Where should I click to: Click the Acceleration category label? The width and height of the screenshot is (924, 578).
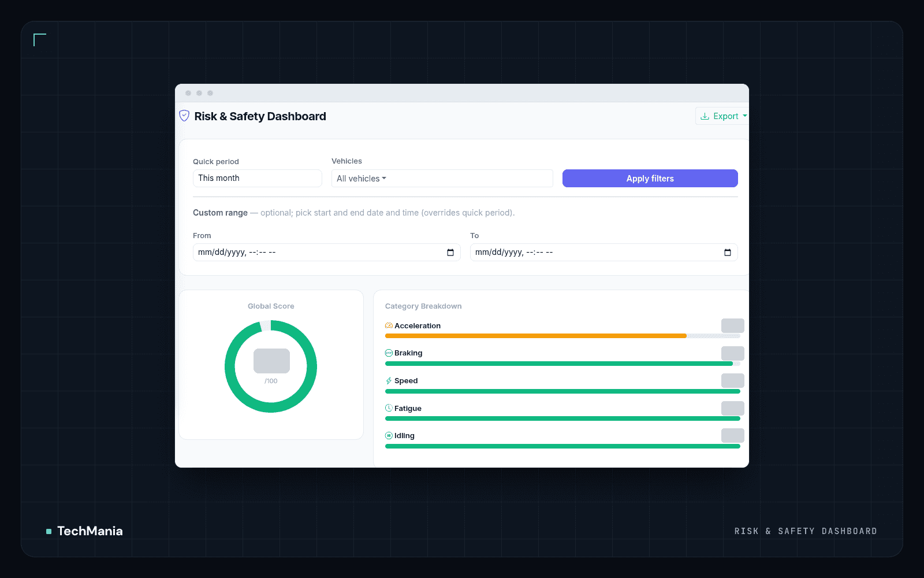pos(418,325)
